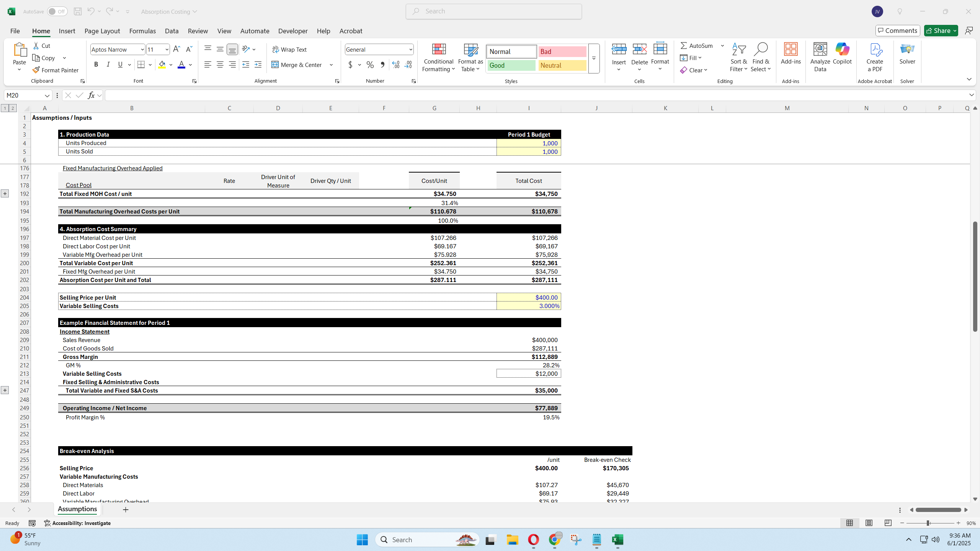Toggle Italic formatting

coord(108,64)
